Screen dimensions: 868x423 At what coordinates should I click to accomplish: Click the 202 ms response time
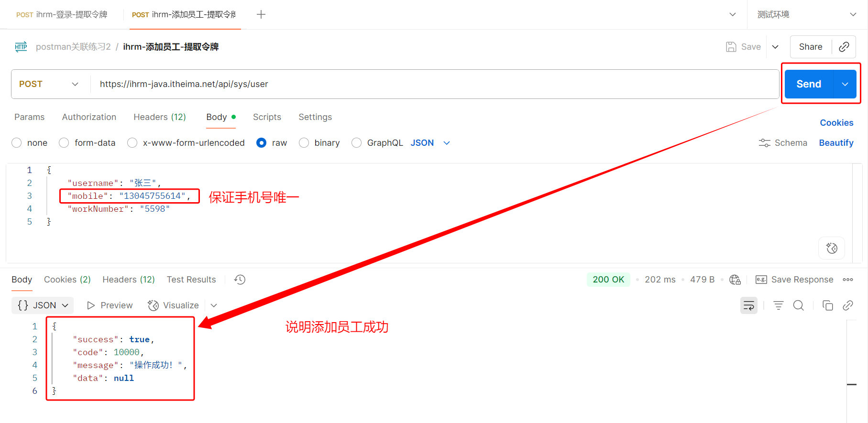pos(660,280)
